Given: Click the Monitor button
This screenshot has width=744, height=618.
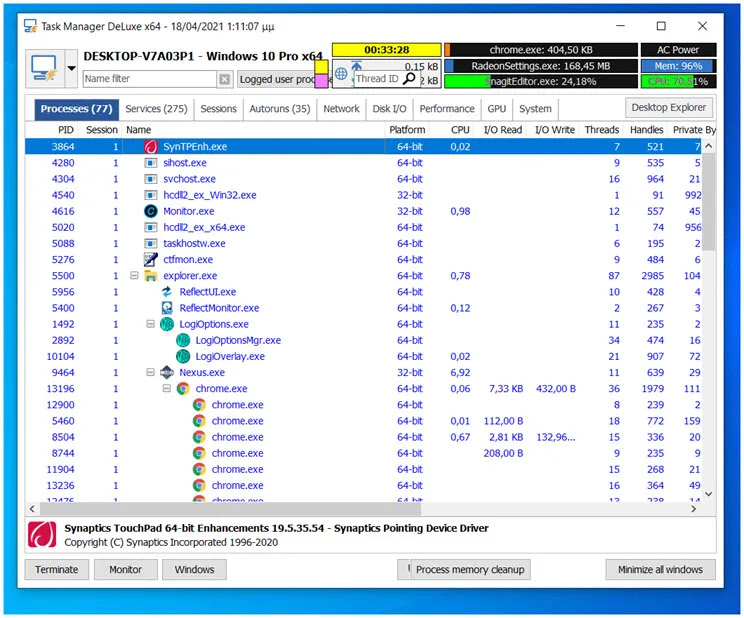Looking at the screenshot, I should 125,570.
